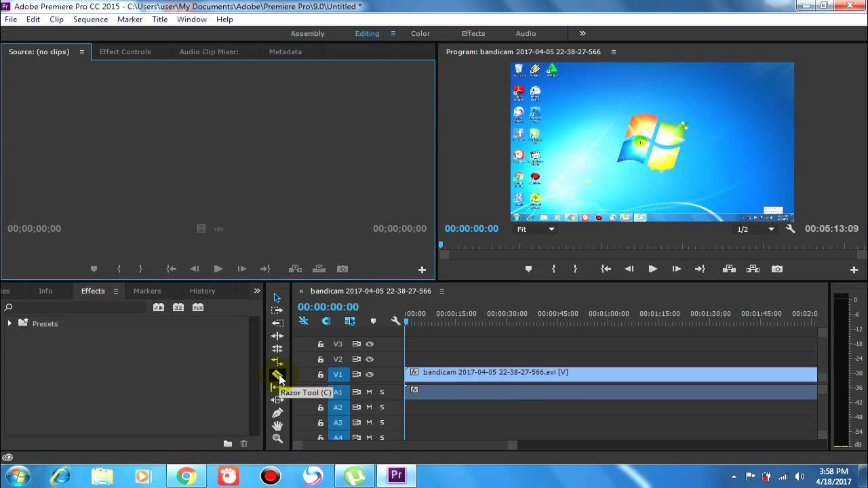The image size is (868, 488).
Task: Mark In point in Program monitor
Action: tap(553, 269)
